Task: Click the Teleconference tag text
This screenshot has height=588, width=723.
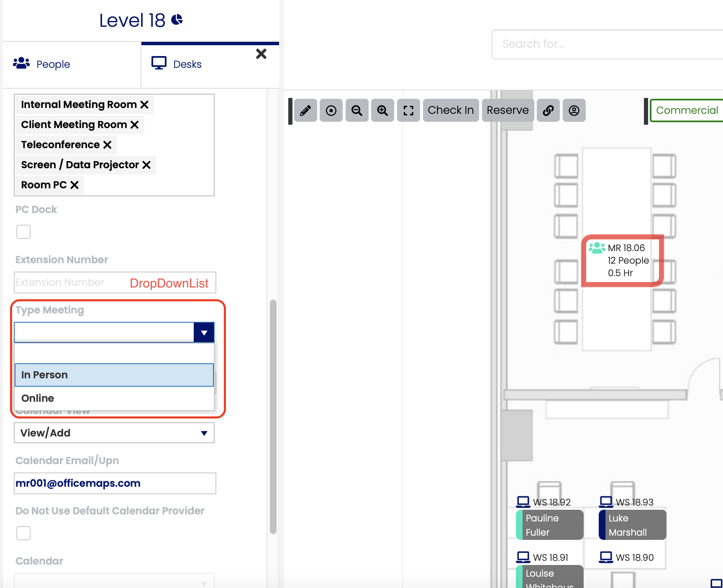Action: coord(60,145)
